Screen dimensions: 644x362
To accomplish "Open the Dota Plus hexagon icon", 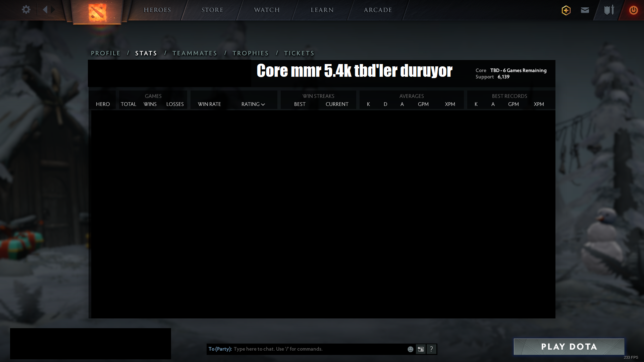I will tap(566, 10).
